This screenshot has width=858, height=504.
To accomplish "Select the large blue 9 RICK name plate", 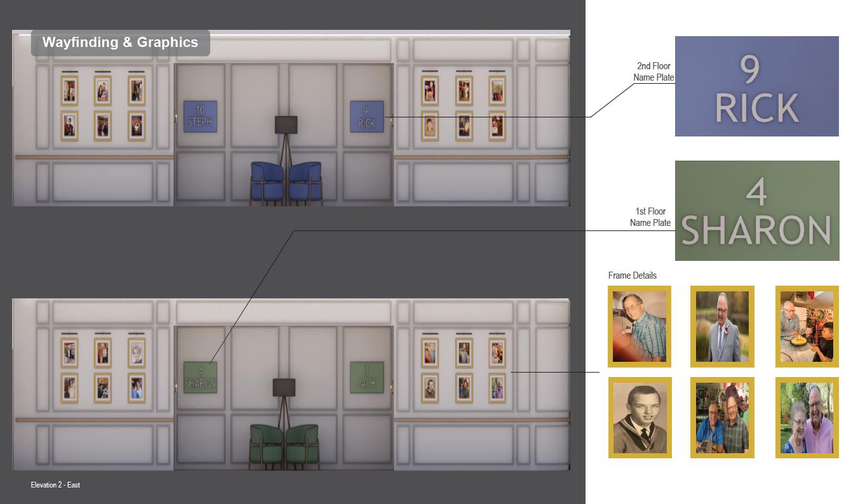I will (x=756, y=86).
